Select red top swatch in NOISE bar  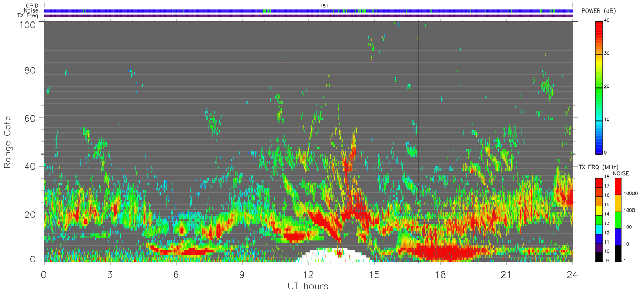618,186
